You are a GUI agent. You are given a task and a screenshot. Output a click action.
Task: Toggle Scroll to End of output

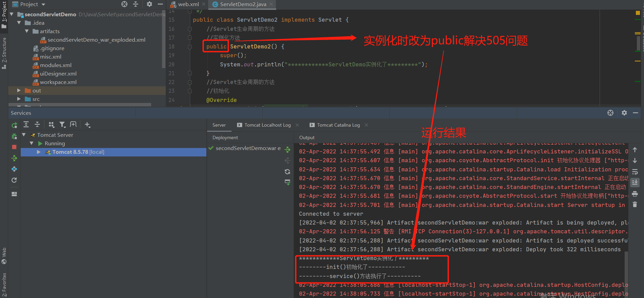click(x=635, y=183)
